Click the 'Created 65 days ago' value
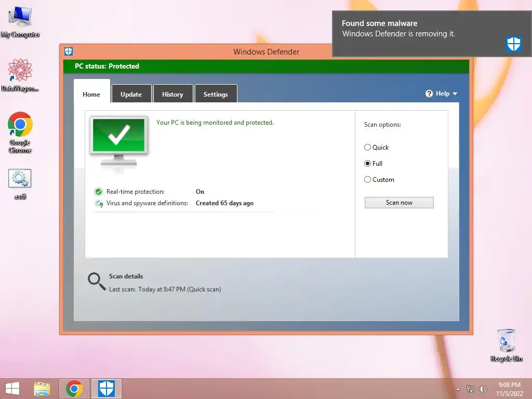532x399 pixels. [224, 203]
